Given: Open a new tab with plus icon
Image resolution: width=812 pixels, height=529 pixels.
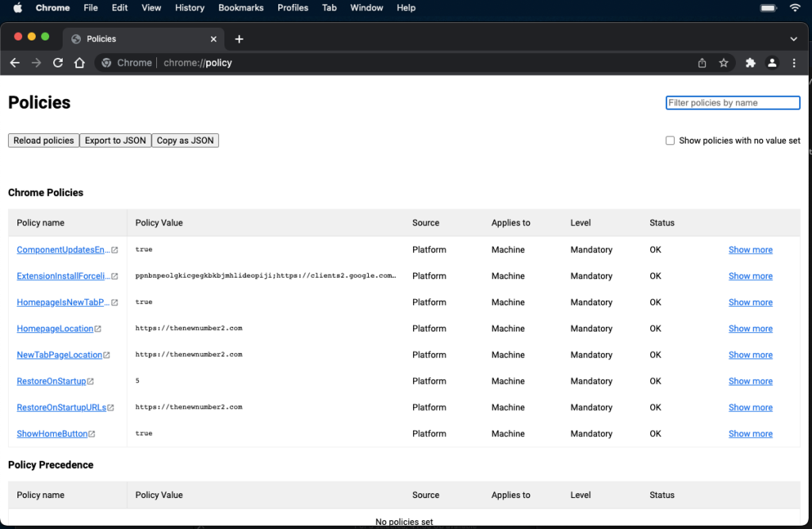Looking at the screenshot, I should coord(239,39).
